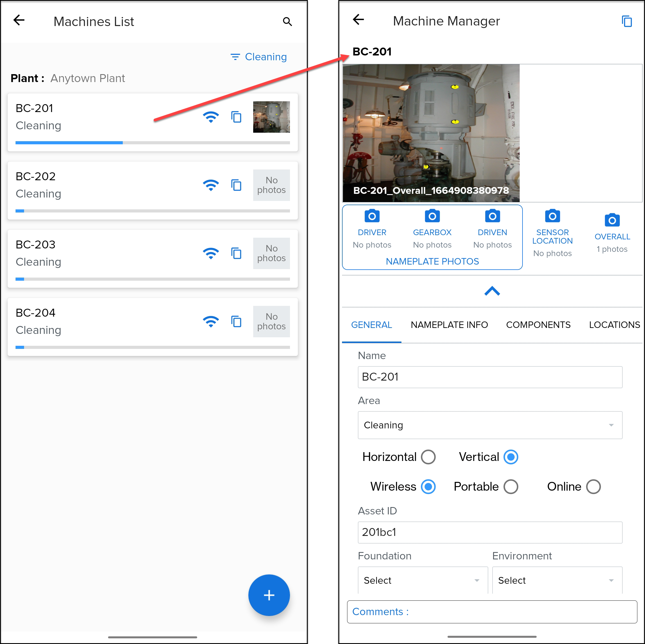This screenshot has height=644, width=645.
Task: Open BC-201 thumbnail photo in list
Action: point(271,117)
